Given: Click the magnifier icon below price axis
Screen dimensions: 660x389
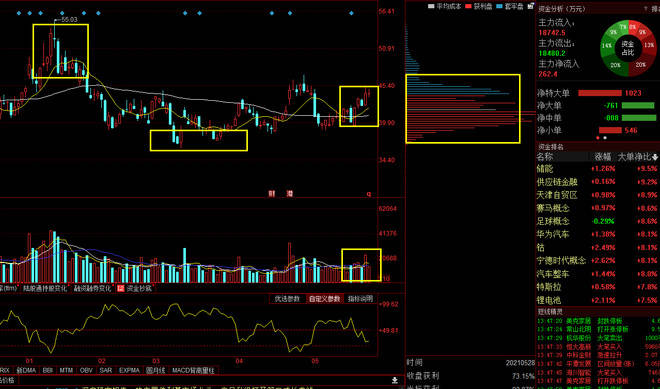Looking at the screenshot, I should coord(369,194).
